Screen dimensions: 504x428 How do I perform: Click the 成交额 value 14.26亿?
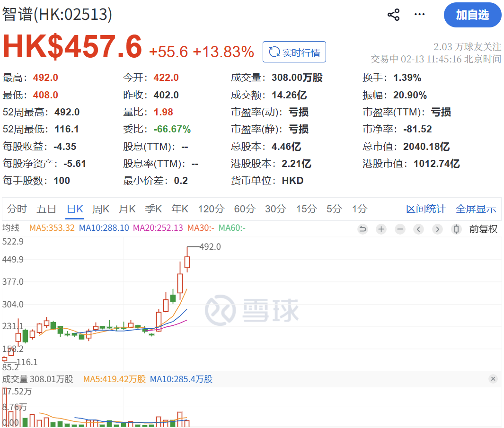coord(289,95)
